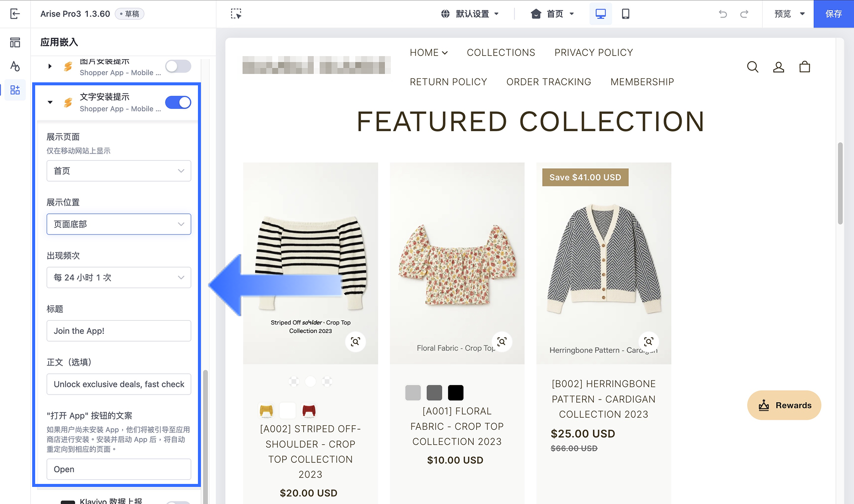Click the redo arrow icon
Viewport: 854px width, 504px height.
tap(744, 14)
